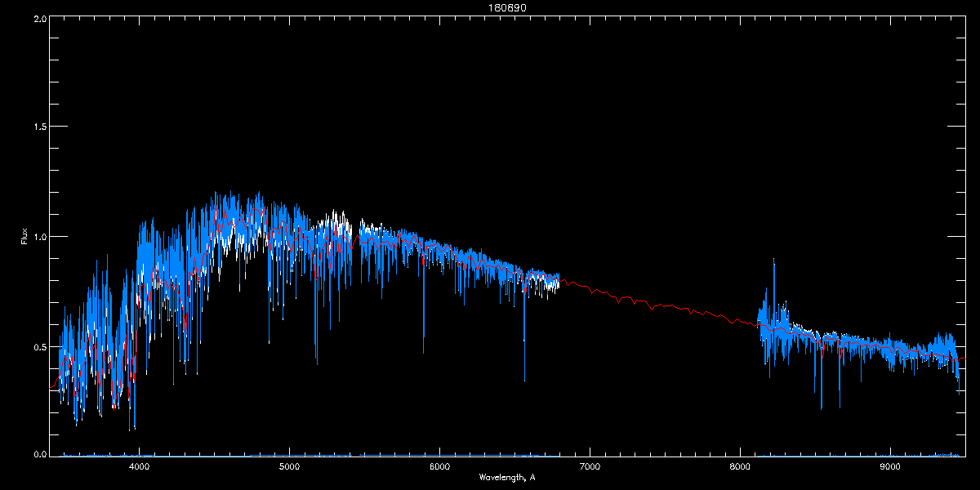Click the Flux axis label
Viewport: 980px width, 490px height.
(x=24, y=237)
